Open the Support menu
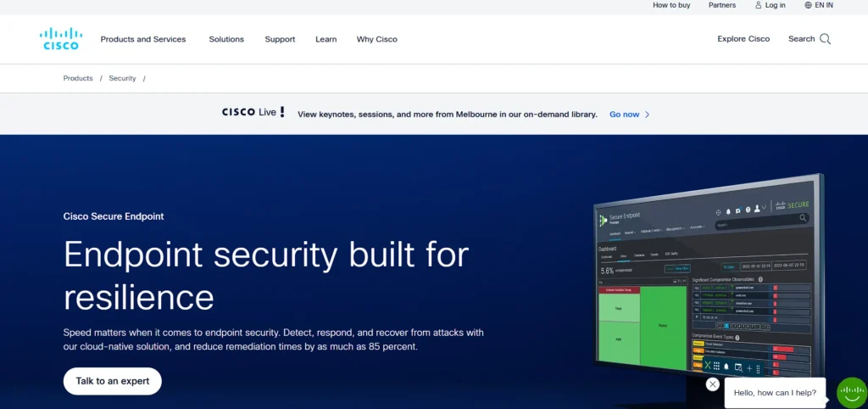Image resolution: width=868 pixels, height=409 pixels. tap(280, 39)
